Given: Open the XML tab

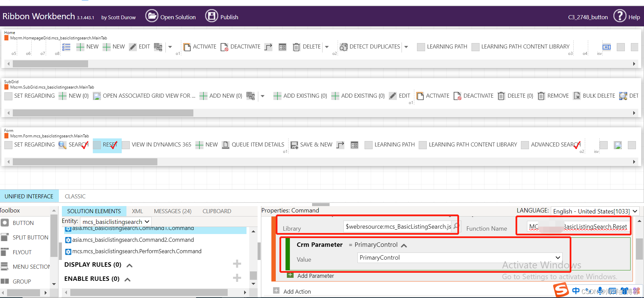Looking at the screenshot, I should [137, 211].
